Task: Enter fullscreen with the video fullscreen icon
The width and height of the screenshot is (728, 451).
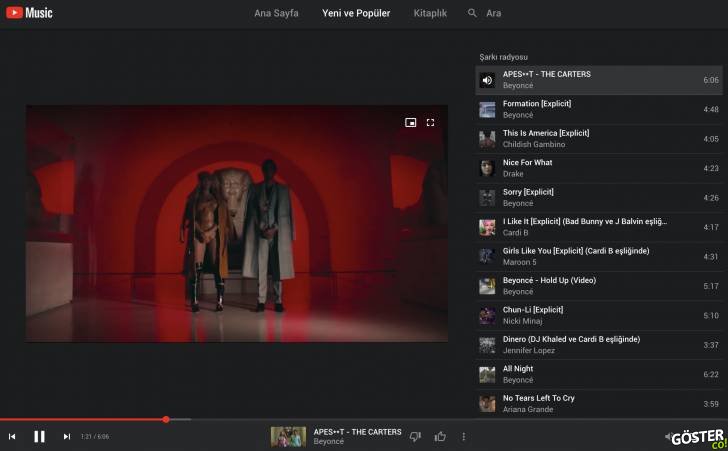Action: (430, 123)
